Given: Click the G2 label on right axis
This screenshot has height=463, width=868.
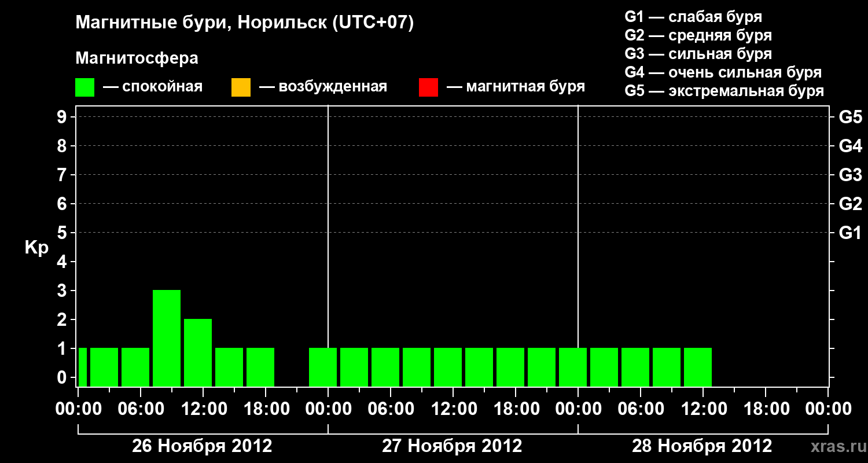Looking at the screenshot, I should point(850,204).
